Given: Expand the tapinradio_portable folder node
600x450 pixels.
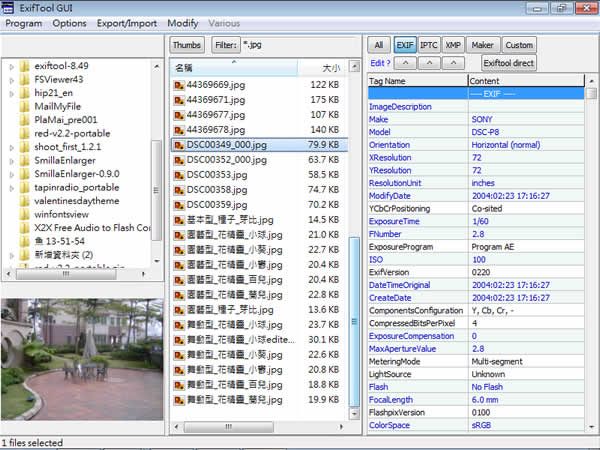Looking at the screenshot, I should point(11,188).
